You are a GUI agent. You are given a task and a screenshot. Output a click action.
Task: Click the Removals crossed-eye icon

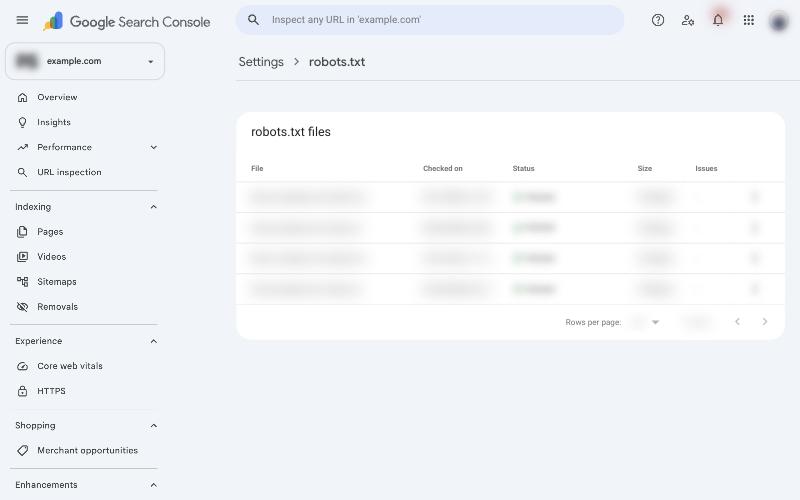[x=22, y=307]
